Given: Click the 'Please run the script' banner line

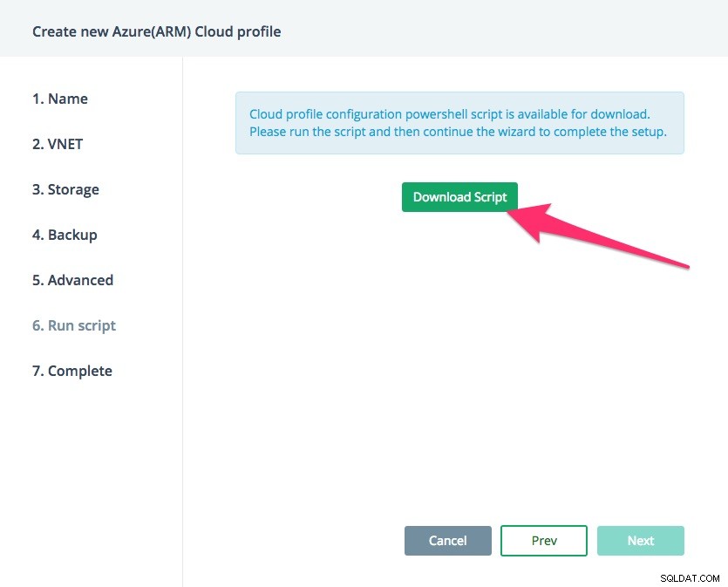Looking at the screenshot, I should click(x=458, y=132).
